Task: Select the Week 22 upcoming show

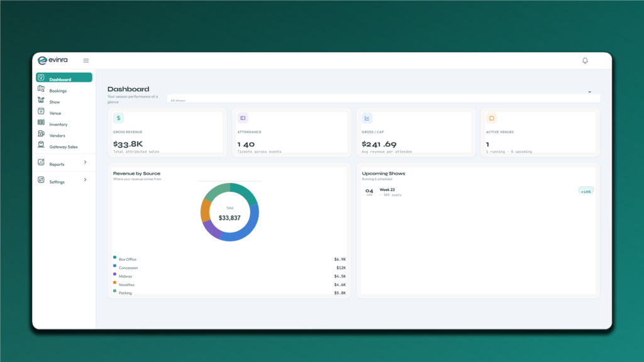Action: (x=387, y=190)
